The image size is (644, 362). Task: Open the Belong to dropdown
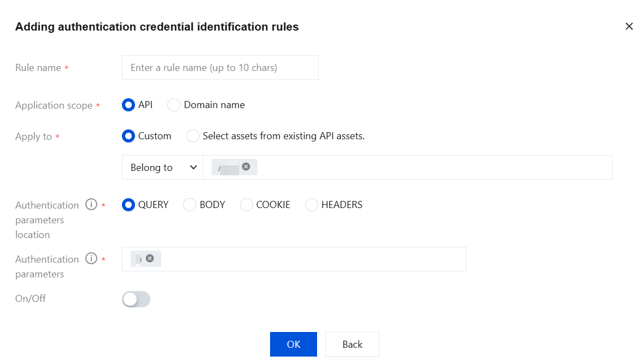point(162,168)
